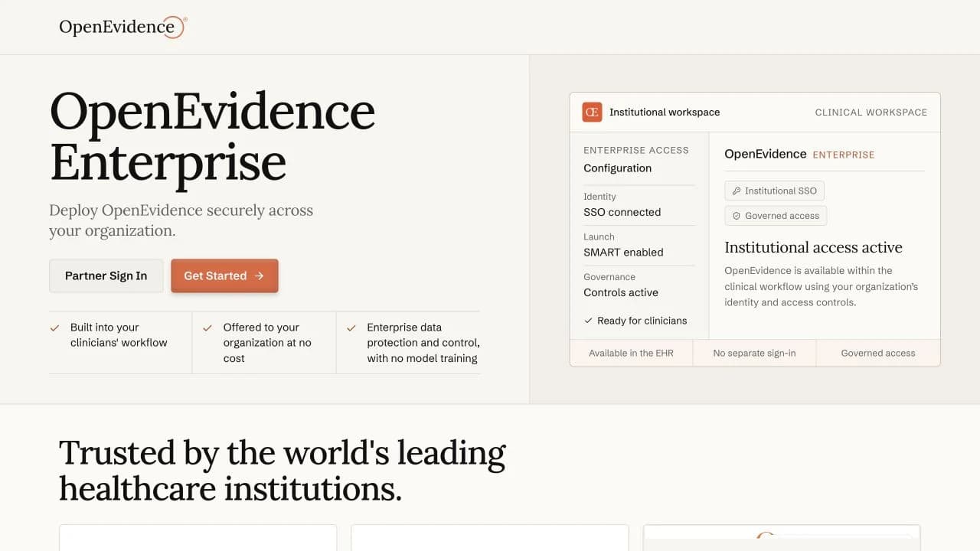Select the Governed access chip
The width and height of the screenshot is (980, 551).
click(776, 216)
